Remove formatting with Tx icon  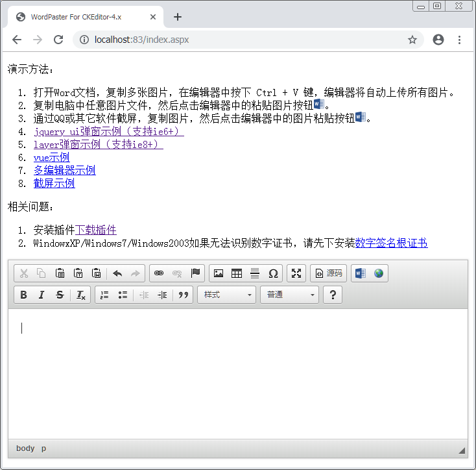(x=81, y=295)
